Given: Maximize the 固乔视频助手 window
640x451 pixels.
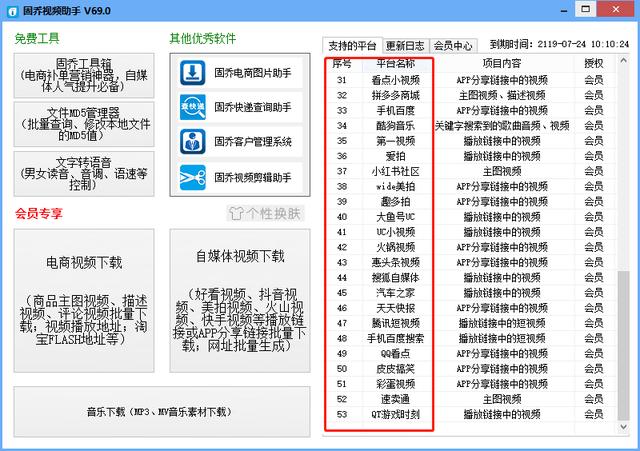Looking at the screenshot, I should coord(586,9).
